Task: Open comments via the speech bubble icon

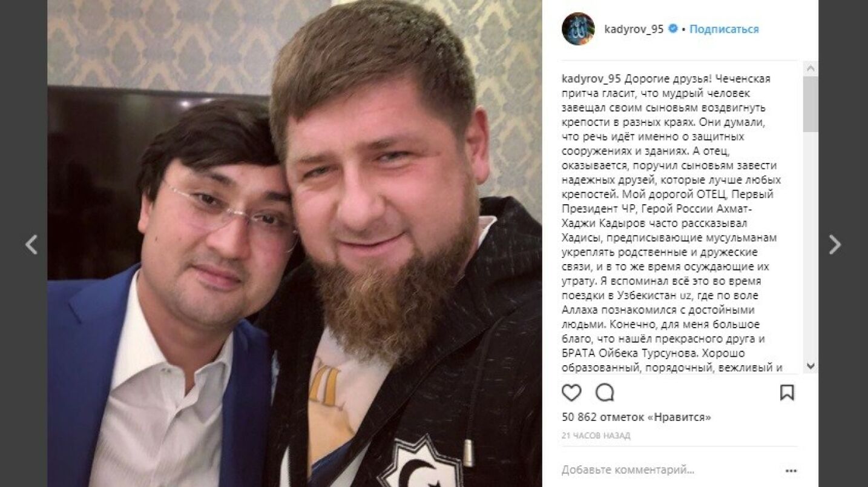Action: click(605, 393)
